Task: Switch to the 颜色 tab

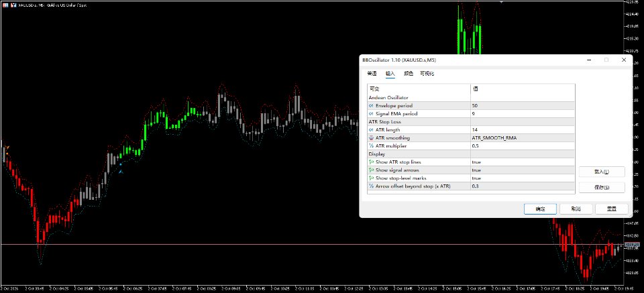Action: coord(409,74)
